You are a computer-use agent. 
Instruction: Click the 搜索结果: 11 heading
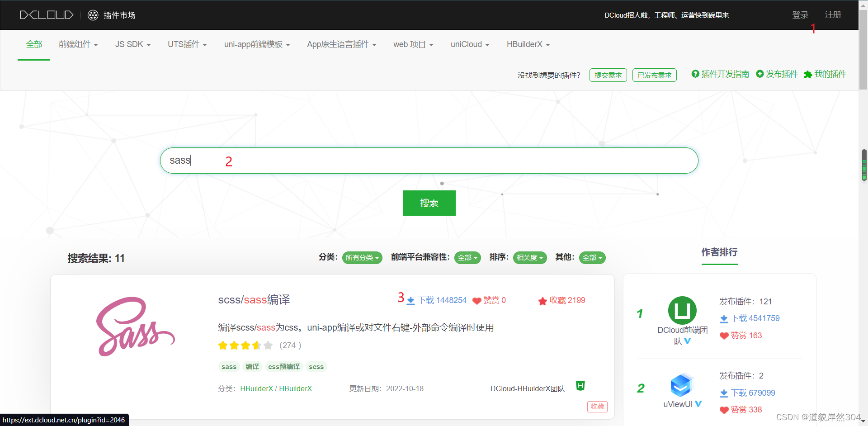[x=96, y=258]
